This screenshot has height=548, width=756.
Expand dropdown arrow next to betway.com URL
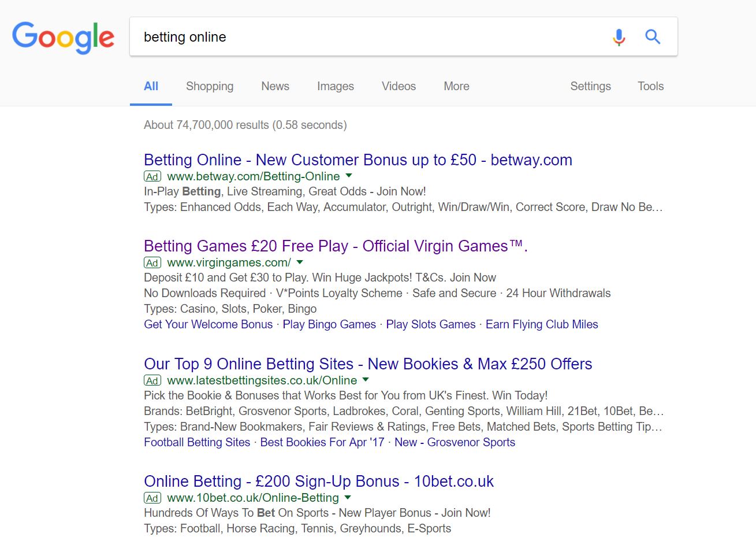[349, 176]
